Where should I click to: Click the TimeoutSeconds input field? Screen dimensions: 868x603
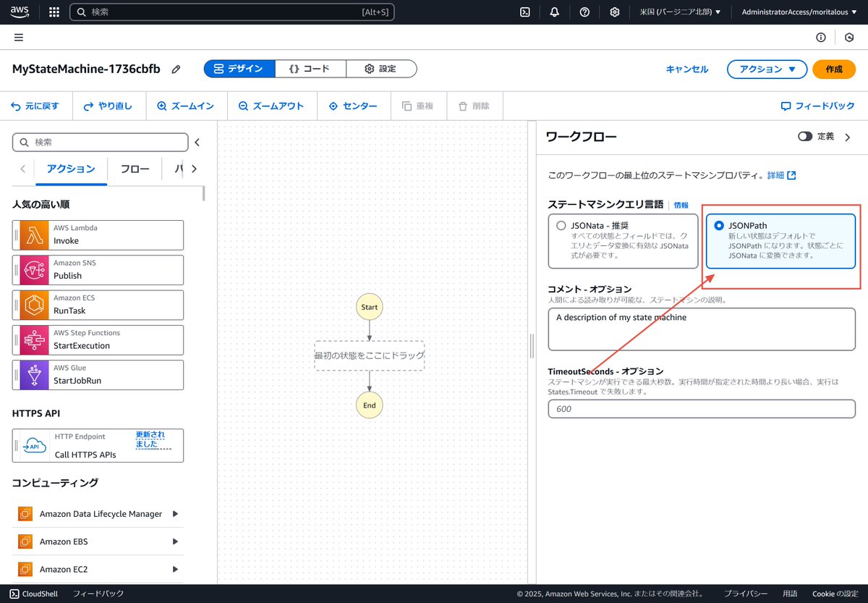click(702, 409)
